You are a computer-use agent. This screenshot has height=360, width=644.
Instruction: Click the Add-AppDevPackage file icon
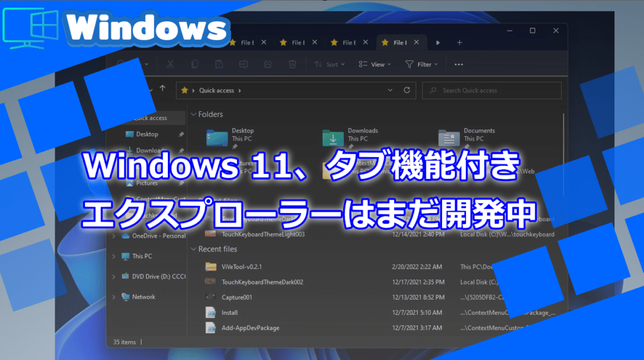click(x=211, y=328)
